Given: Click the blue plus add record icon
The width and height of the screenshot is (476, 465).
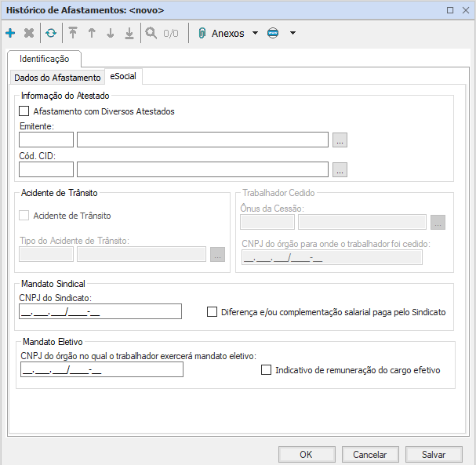Looking at the screenshot, I should (10, 34).
